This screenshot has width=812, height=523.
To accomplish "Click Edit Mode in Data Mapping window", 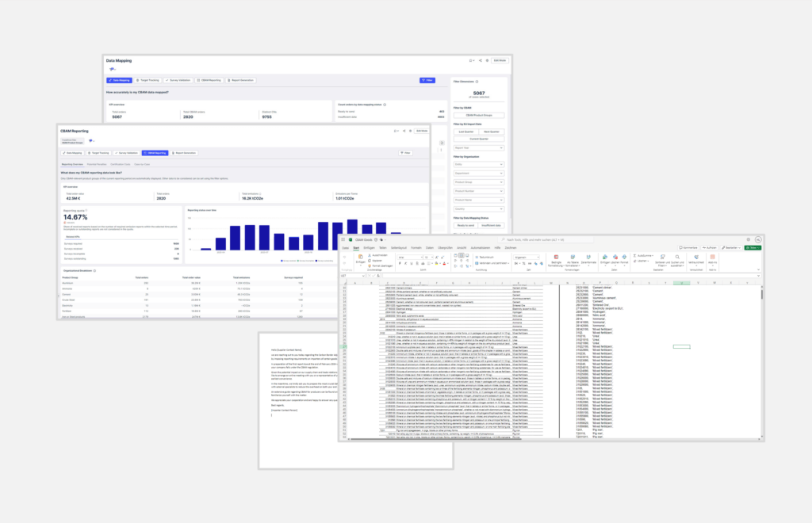I will click(500, 60).
